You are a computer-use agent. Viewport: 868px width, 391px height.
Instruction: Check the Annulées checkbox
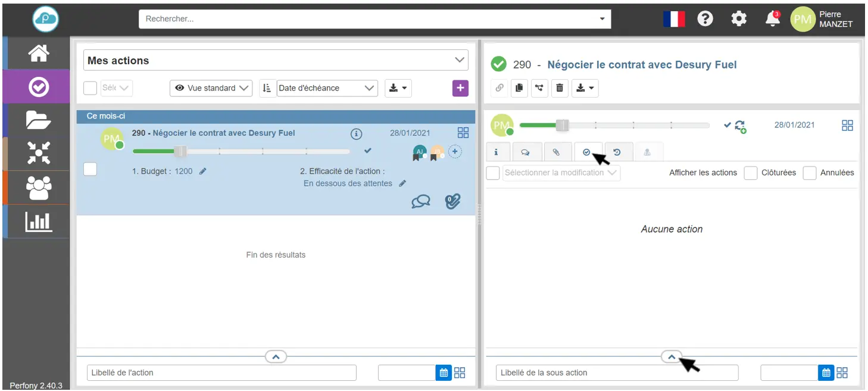[x=809, y=173]
